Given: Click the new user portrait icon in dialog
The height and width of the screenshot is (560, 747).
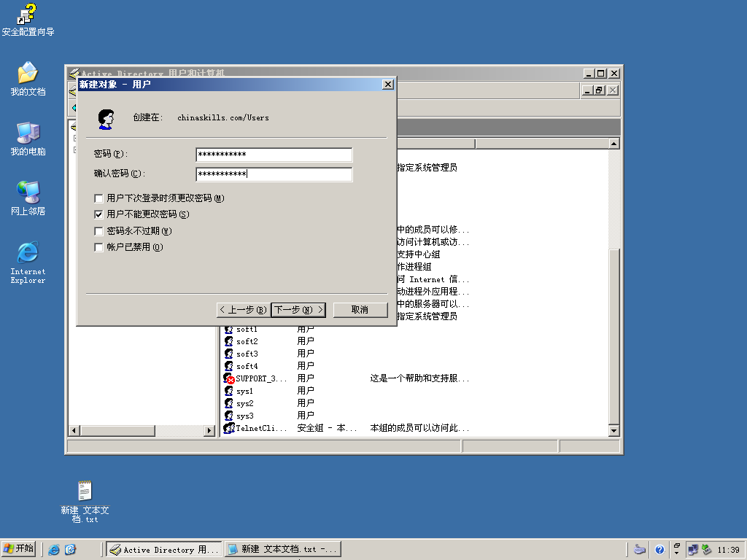Looking at the screenshot, I should pos(106,119).
